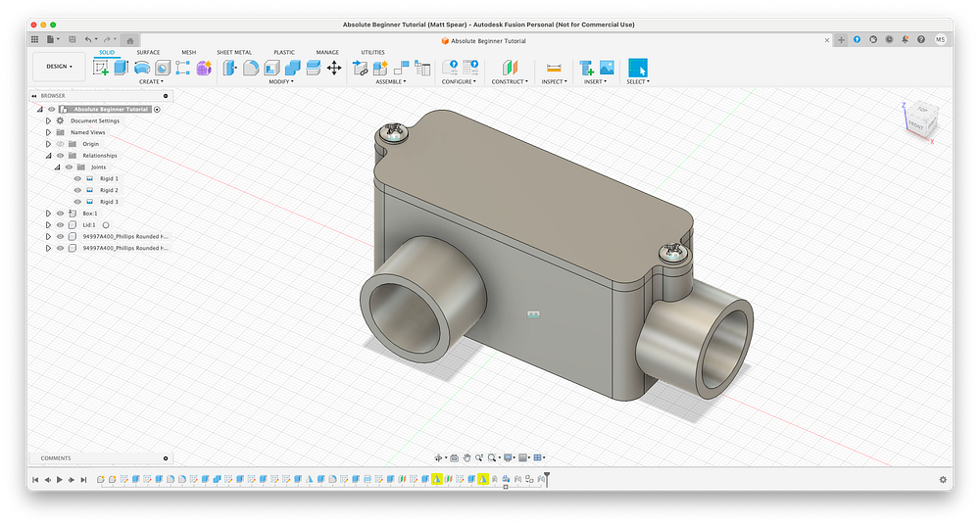Activate the Move/Copy tool
This screenshot has width=980, height=526.
click(333, 68)
